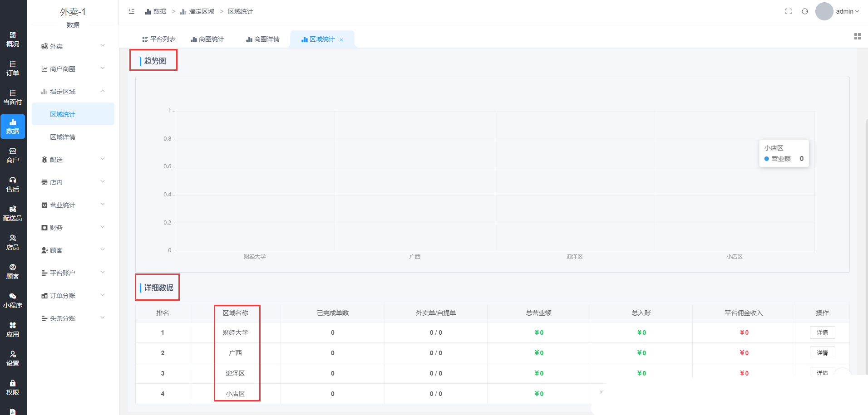Click 详情 button for 财经大学 row
868x415 pixels.
pos(822,332)
